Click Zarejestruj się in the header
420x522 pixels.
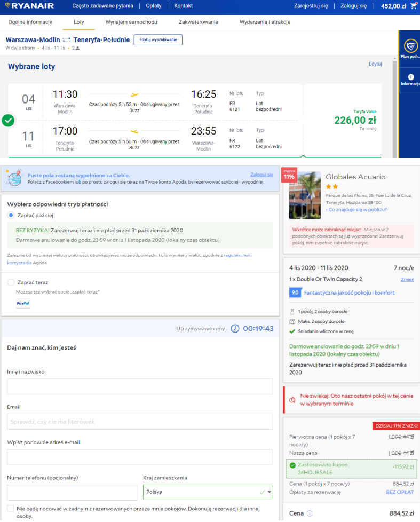point(311,6)
